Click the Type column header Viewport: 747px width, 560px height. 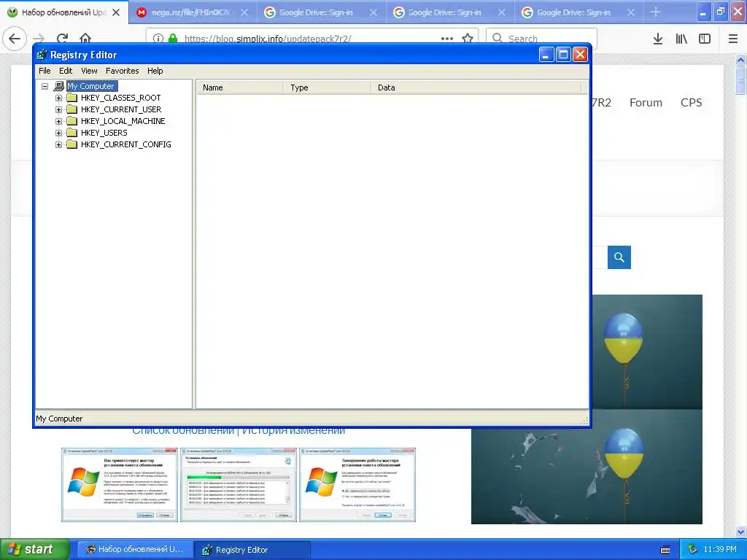(328, 87)
